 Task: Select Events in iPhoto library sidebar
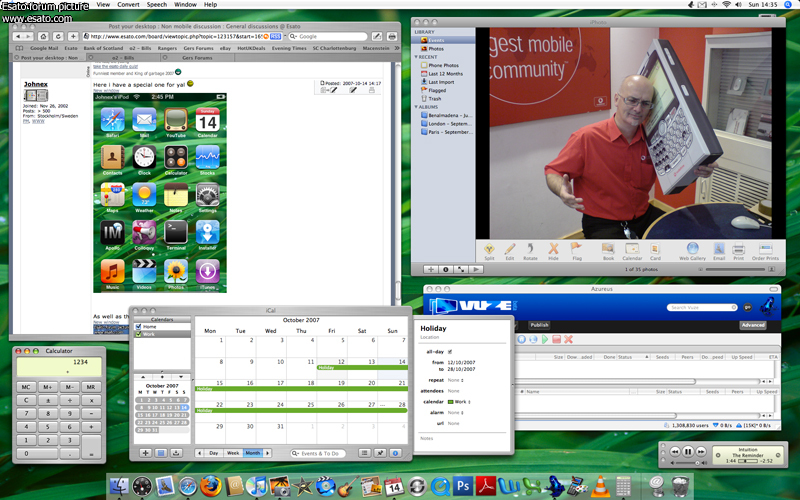pyautogui.click(x=443, y=40)
